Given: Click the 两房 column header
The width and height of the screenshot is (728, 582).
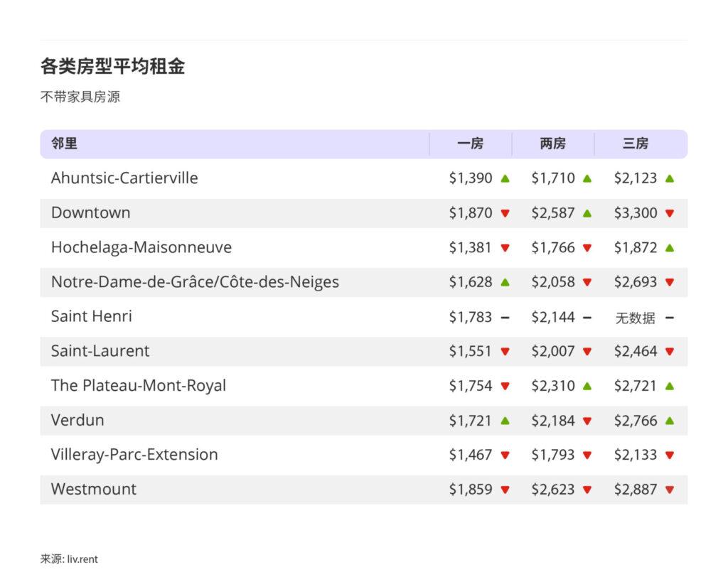Looking at the screenshot, I should [552, 144].
